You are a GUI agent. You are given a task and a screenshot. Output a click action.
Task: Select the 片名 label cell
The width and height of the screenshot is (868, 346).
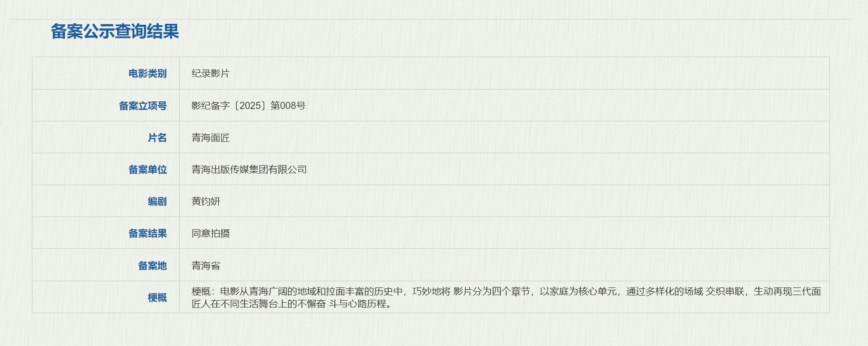157,138
